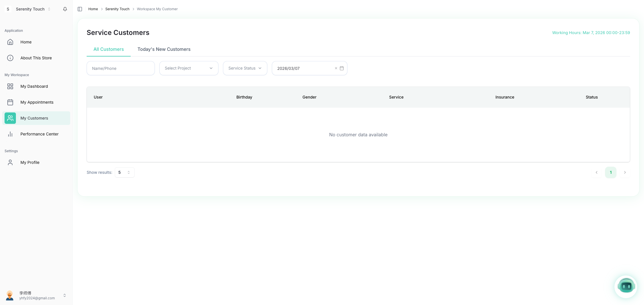Clear the date filter with X icon
This screenshot has height=305, width=644.
(336, 68)
